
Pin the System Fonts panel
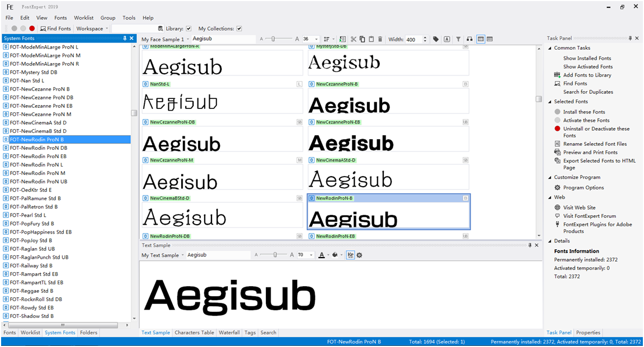click(x=125, y=38)
